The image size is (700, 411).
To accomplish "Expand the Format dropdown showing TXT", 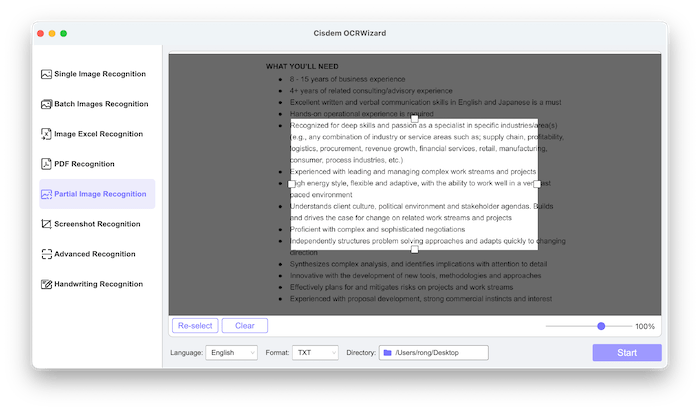I will pyautogui.click(x=314, y=353).
